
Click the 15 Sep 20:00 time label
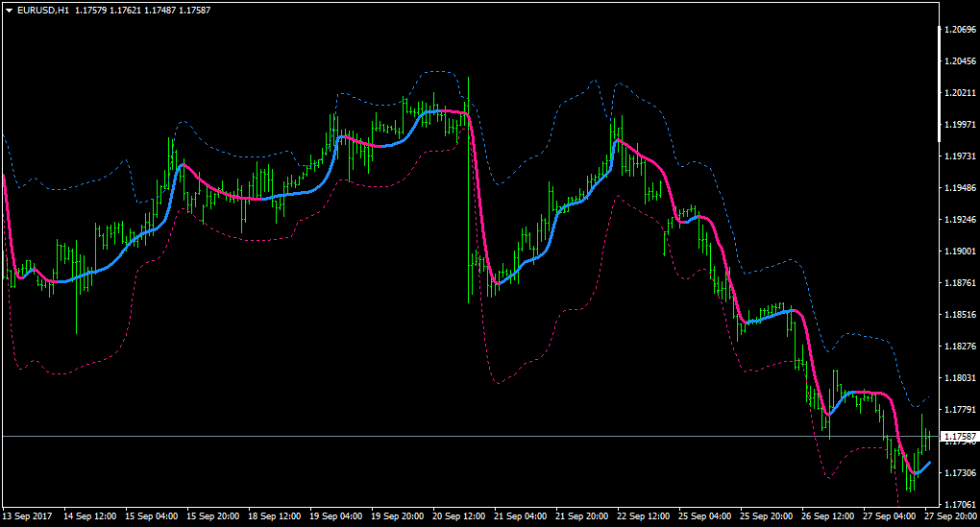coord(213,516)
